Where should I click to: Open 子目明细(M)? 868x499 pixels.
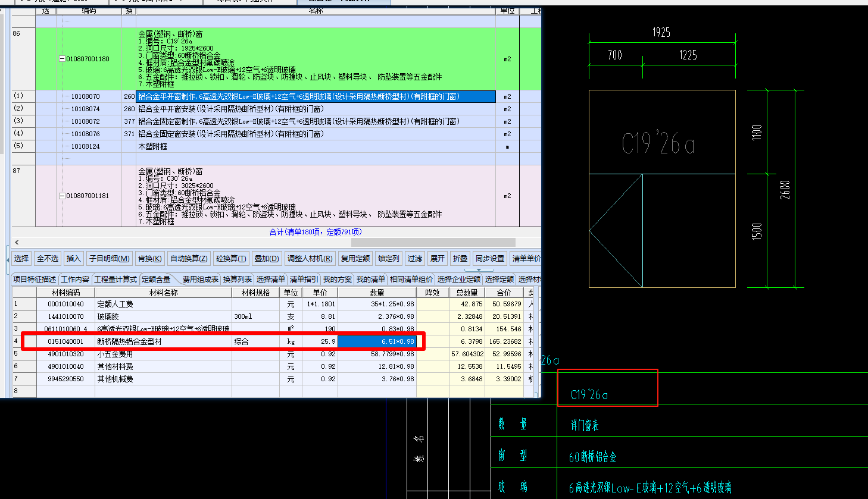pyautogui.click(x=109, y=258)
